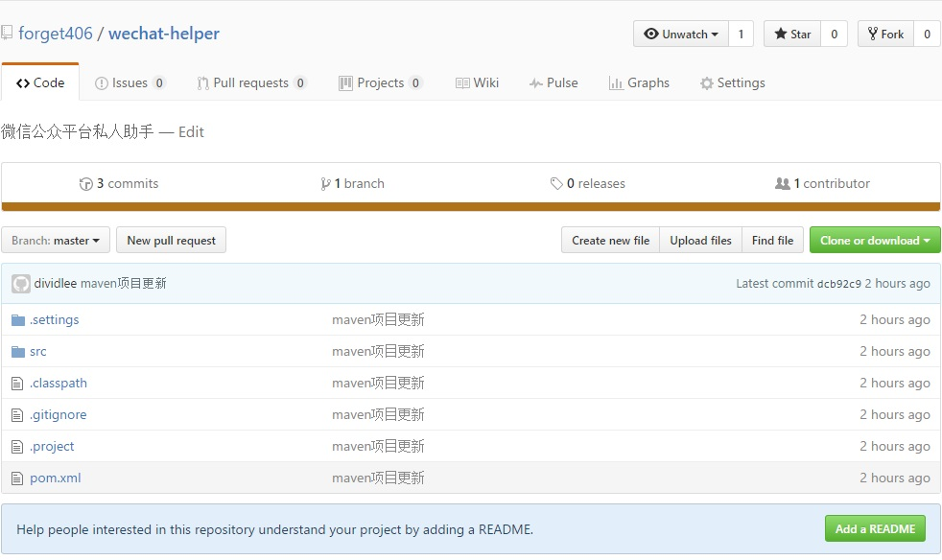Open the wechat-helper repository link
Image resolution: width=942 pixels, height=560 pixels.
(164, 33)
